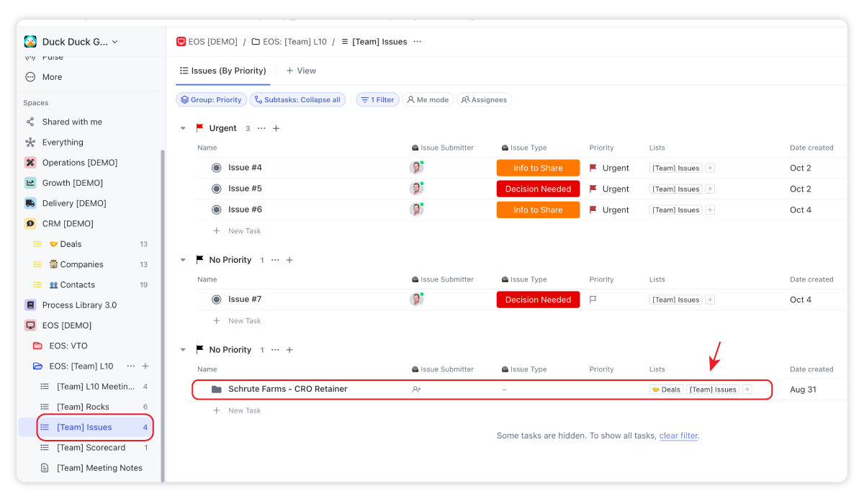This screenshot has height=504, width=864.
Task: Click the EOS [DEMO] space icon in sidebar
Action: tap(30, 325)
